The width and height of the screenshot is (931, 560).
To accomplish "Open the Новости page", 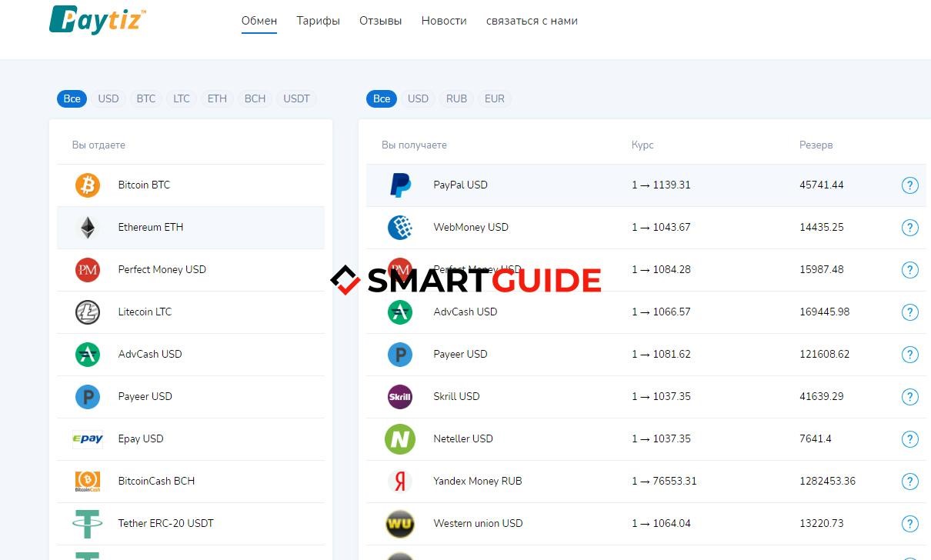I will [x=444, y=21].
